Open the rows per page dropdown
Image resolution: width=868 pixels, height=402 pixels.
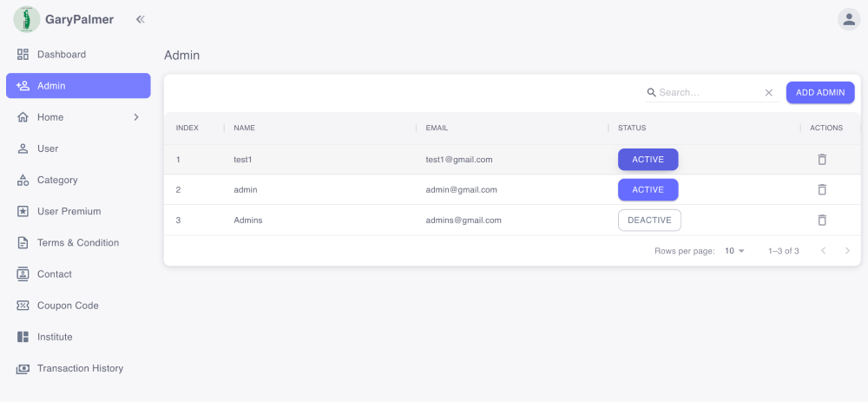734,251
